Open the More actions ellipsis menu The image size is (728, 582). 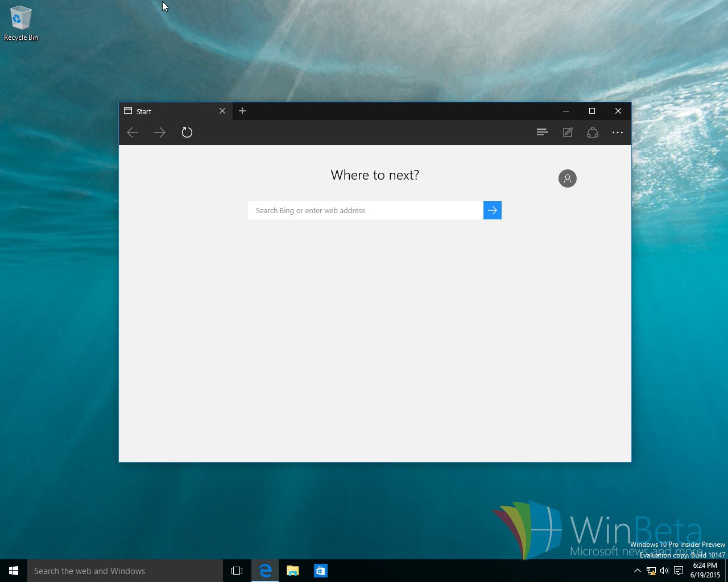click(618, 132)
